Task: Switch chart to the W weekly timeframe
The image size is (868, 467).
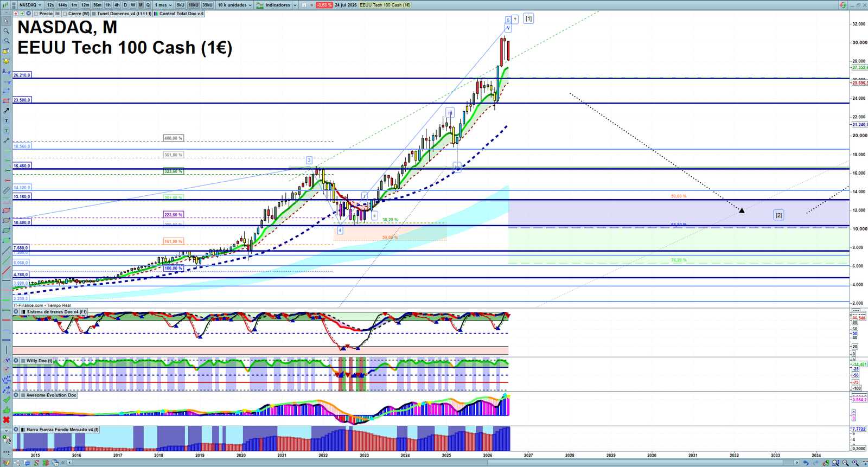Action: [x=133, y=5]
